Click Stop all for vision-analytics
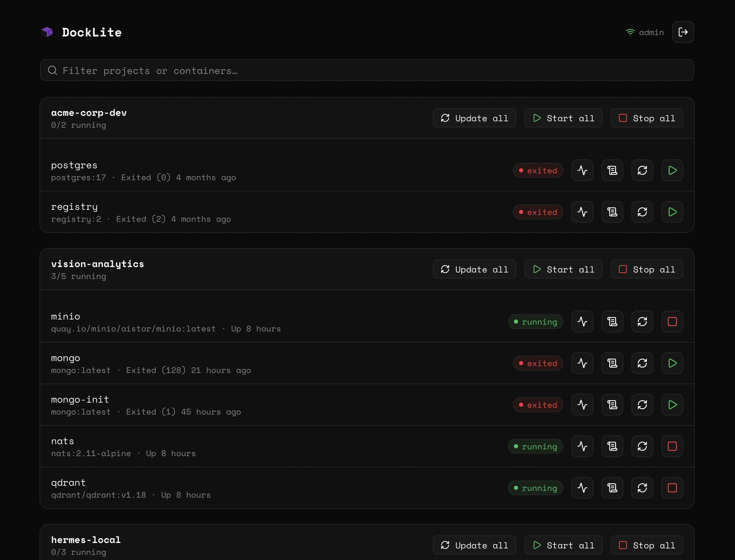The height and width of the screenshot is (560, 735). [x=647, y=269]
